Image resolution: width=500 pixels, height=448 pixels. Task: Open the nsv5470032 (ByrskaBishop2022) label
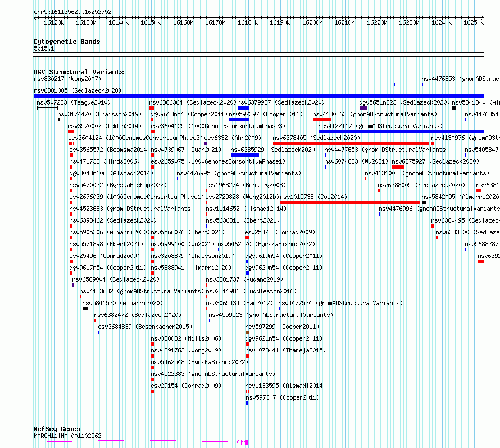(118, 185)
